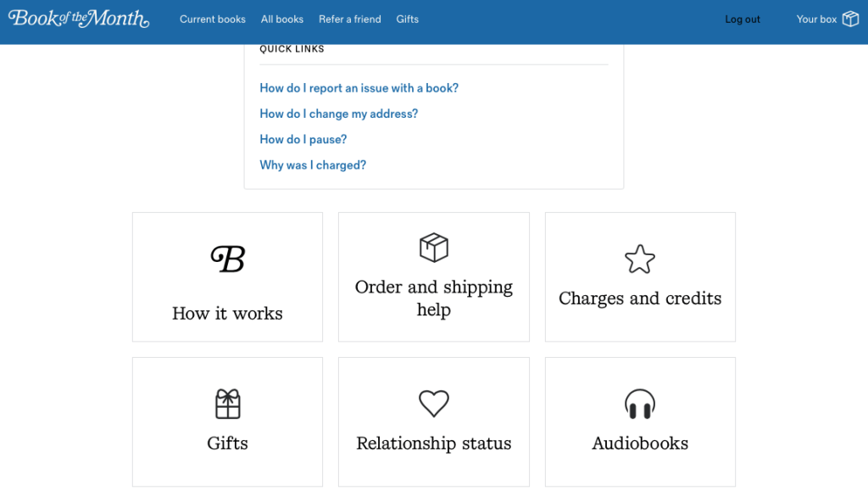868x496 pixels.
Task: Open the Gifts navigation item
Action: tap(407, 19)
